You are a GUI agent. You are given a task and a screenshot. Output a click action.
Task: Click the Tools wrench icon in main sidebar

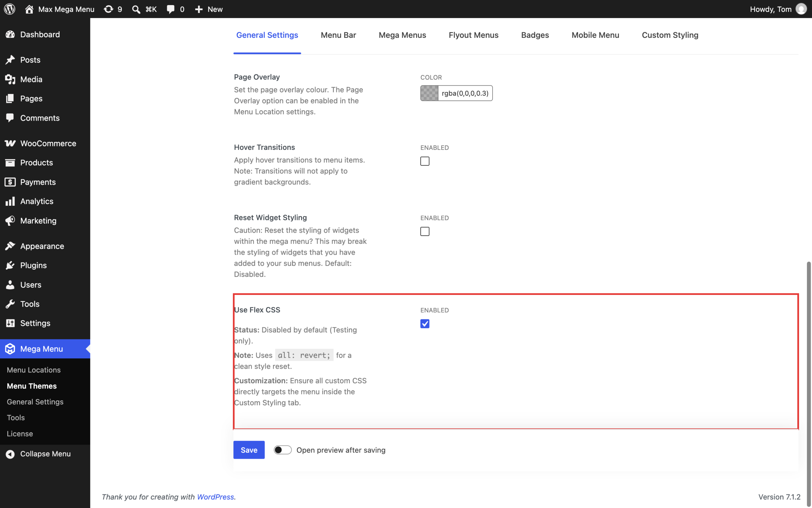10,304
